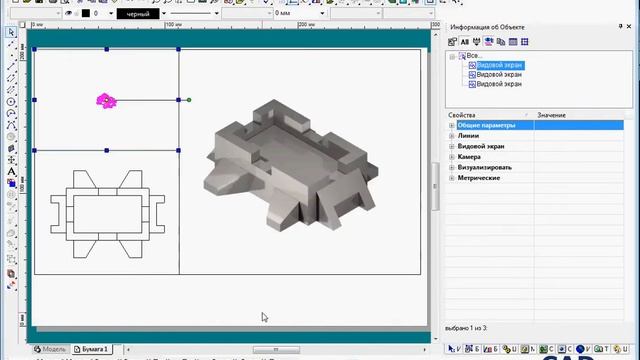The width and height of the screenshot is (640, 360).
Task: Click the black pen color swatch
Action: point(86,13)
